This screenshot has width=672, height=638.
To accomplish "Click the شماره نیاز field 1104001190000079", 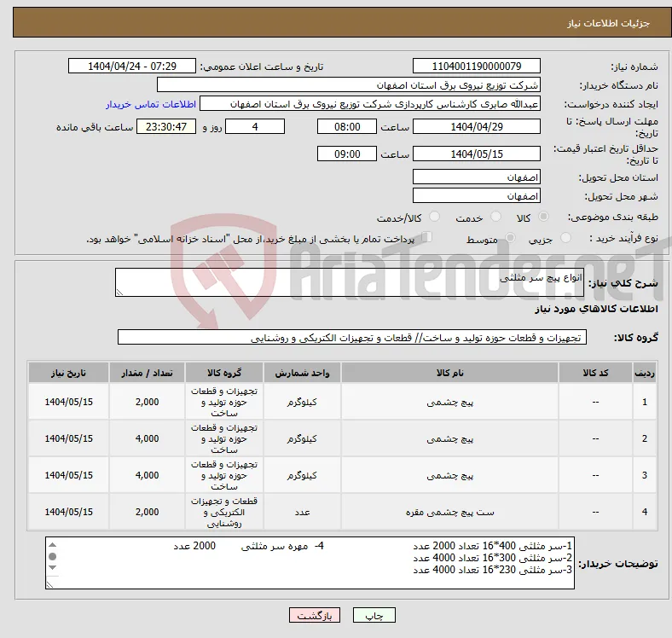I will tap(476, 66).
